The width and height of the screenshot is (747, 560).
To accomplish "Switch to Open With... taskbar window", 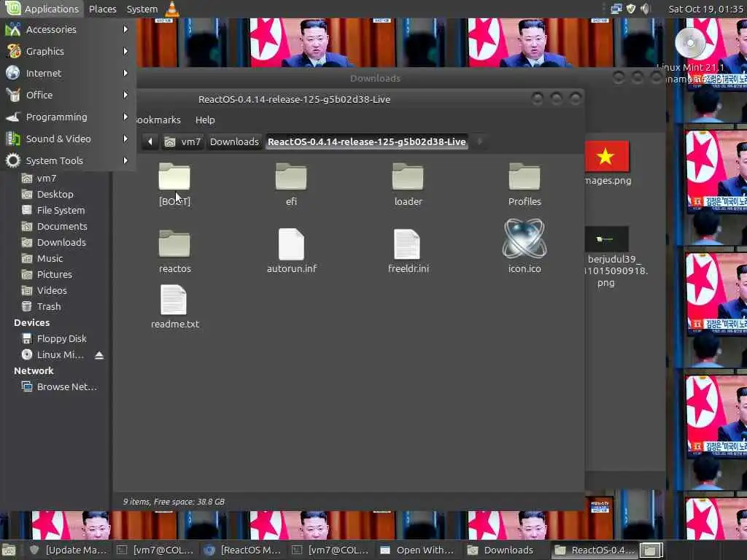I will 417,550.
